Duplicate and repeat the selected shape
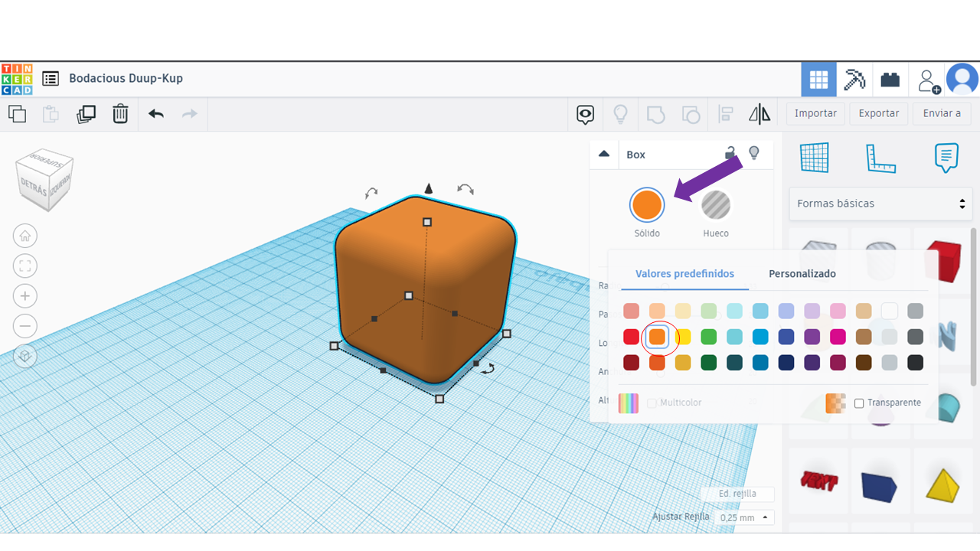Image resolution: width=980 pixels, height=551 pixels. click(x=86, y=114)
